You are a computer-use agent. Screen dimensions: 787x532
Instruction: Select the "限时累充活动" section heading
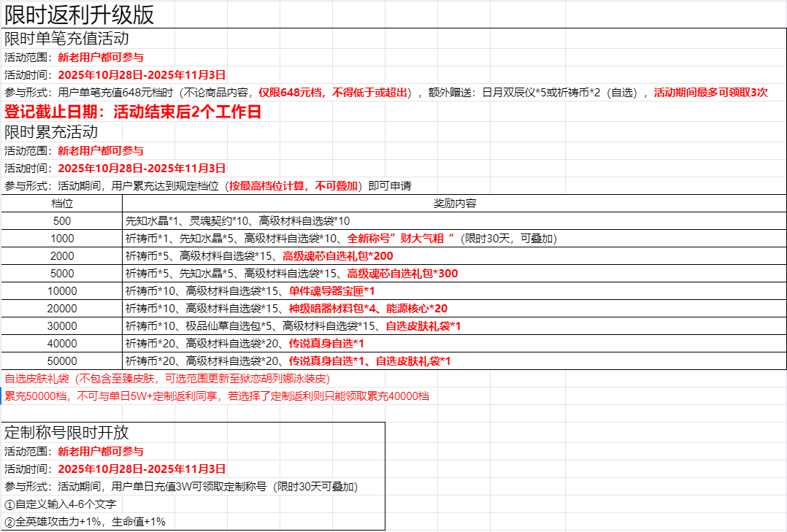(51, 132)
